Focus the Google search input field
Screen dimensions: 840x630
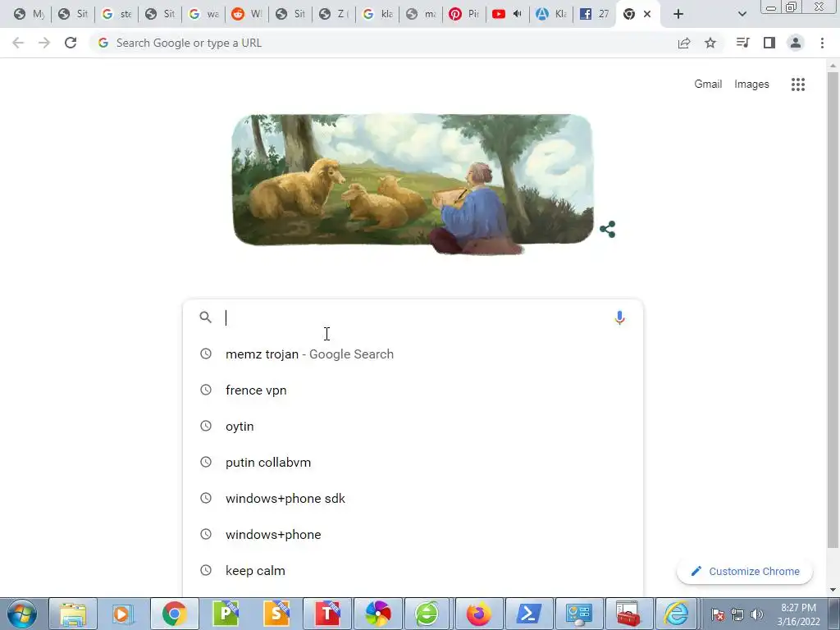coord(413,317)
